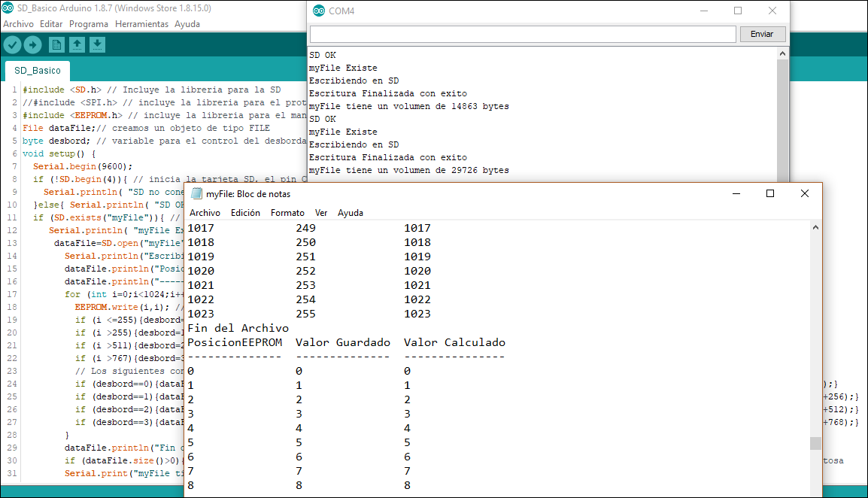
Task: Click 'Valor Guardado' header in Notepad
Action: coord(343,342)
